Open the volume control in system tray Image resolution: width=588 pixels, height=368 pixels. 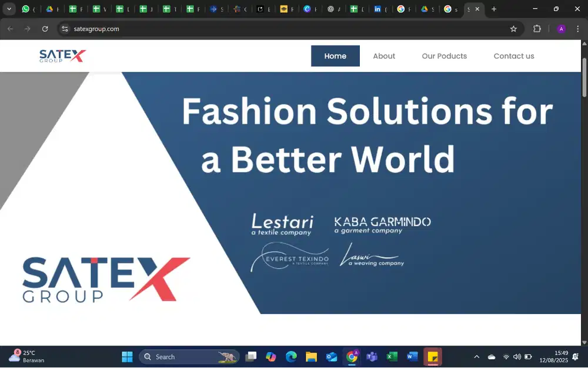[x=517, y=357]
